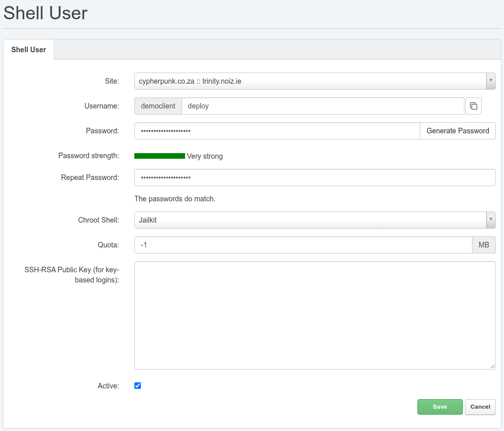
Task: Click the 'Site:' label
Action: click(x=112, y=81)
